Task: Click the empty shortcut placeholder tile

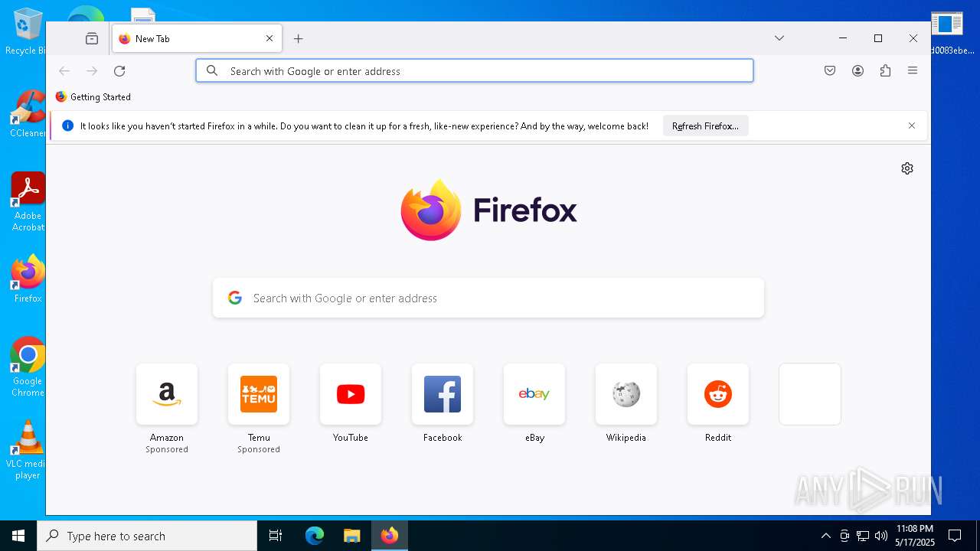Action: (x=810, y=394)
